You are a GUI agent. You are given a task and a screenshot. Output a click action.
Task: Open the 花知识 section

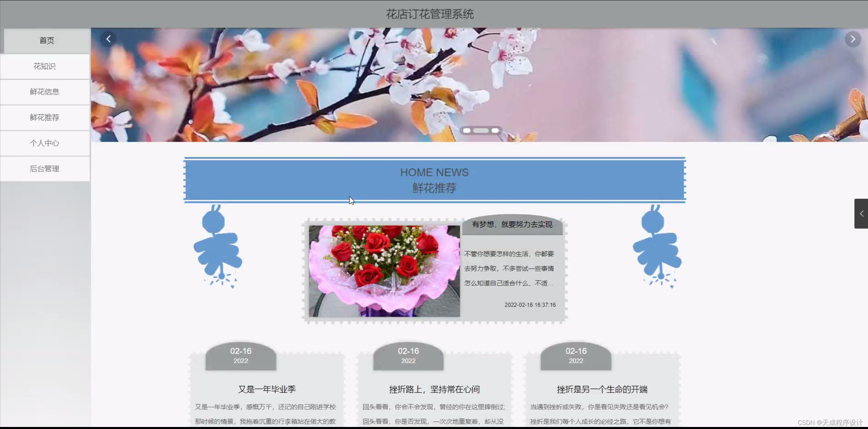pyautogui.click(x=45, y=66)
